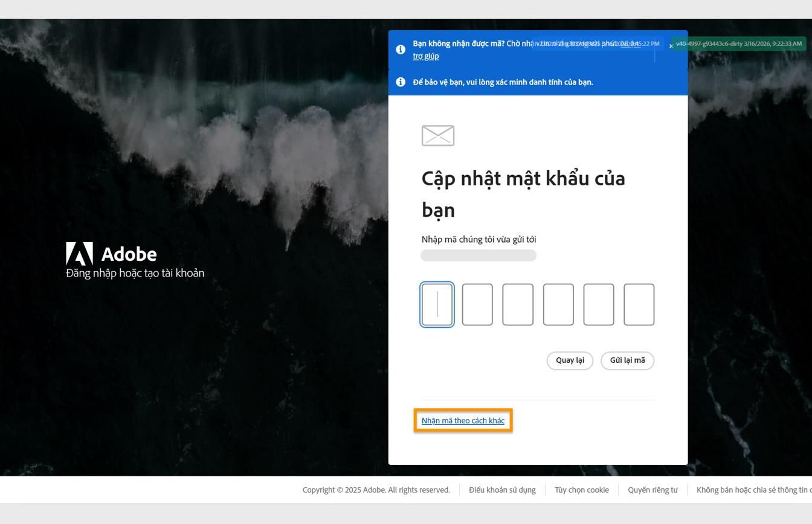
Task: Click the last verification code box
Action: (639, 304)
